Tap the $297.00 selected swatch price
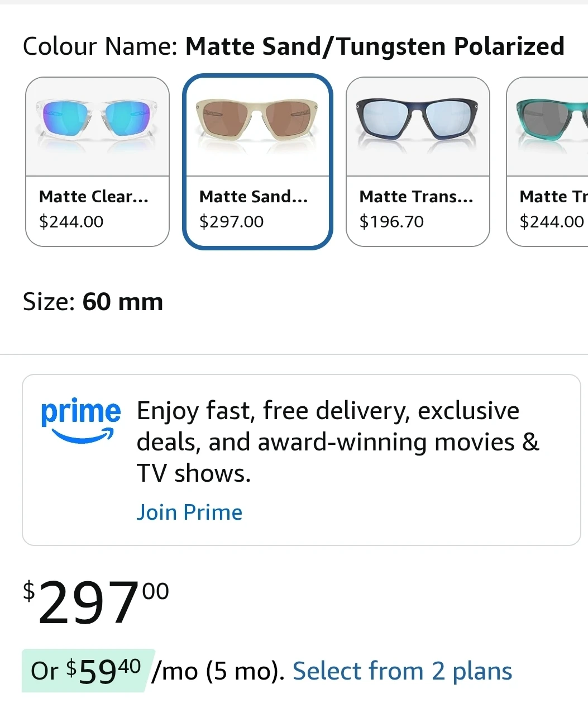This screenshot has height=717, width=588. (231, 222)
